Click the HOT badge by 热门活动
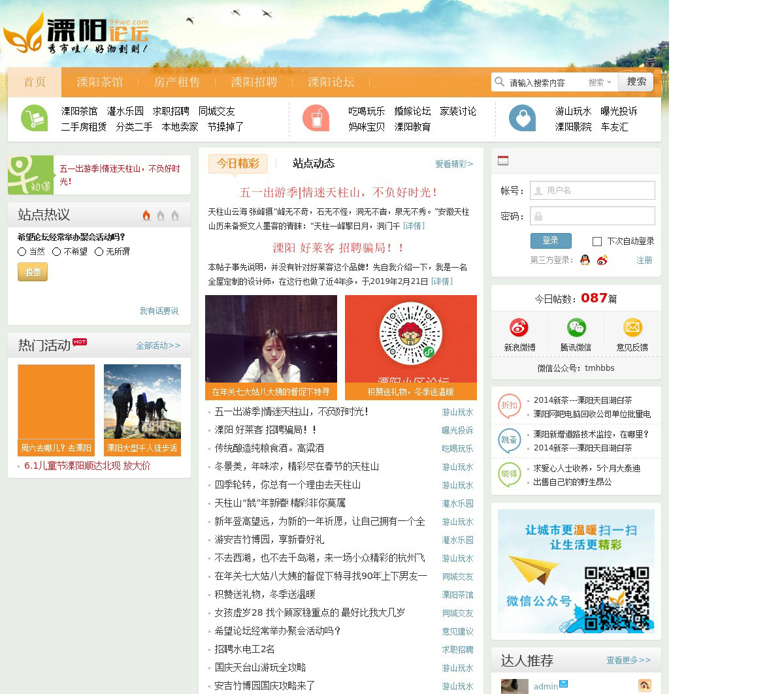The image size is (784, 694). click(x=80, y=341)
